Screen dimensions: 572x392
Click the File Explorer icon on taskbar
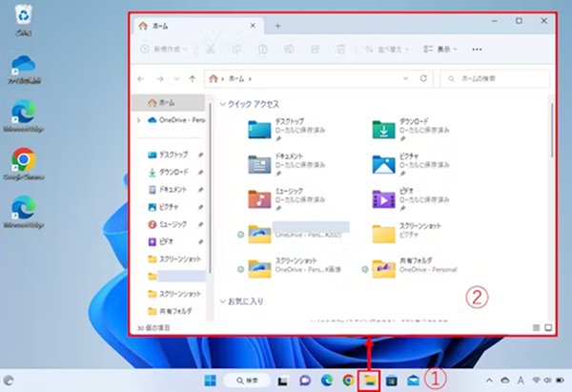369,381
